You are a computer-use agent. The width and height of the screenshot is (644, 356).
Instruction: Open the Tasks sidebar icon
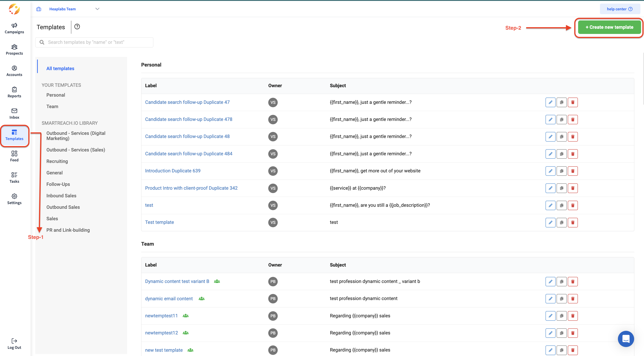click(x=14, y=177)
